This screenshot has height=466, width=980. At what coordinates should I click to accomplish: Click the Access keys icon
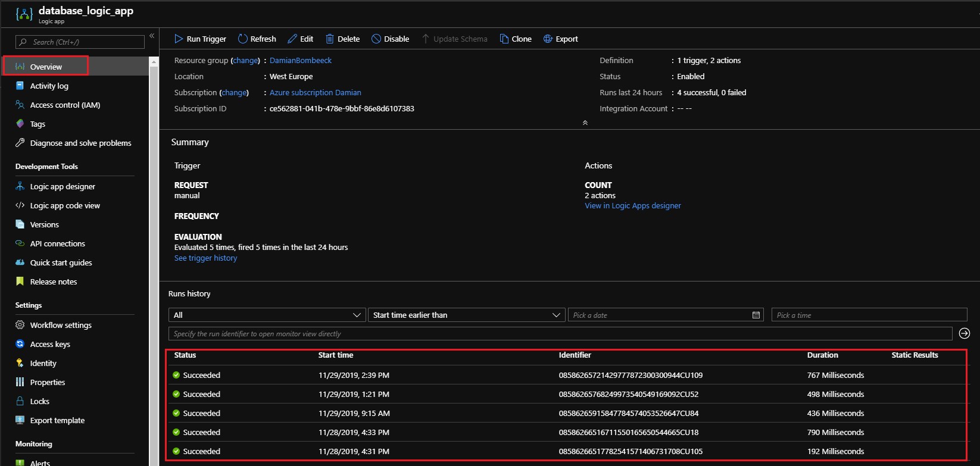click(20, 344)
